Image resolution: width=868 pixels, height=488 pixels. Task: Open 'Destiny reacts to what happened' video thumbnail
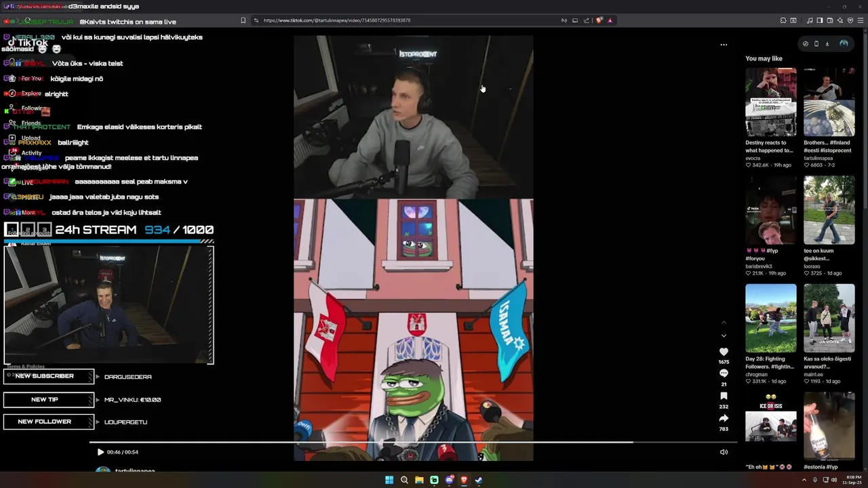[771, 102]
